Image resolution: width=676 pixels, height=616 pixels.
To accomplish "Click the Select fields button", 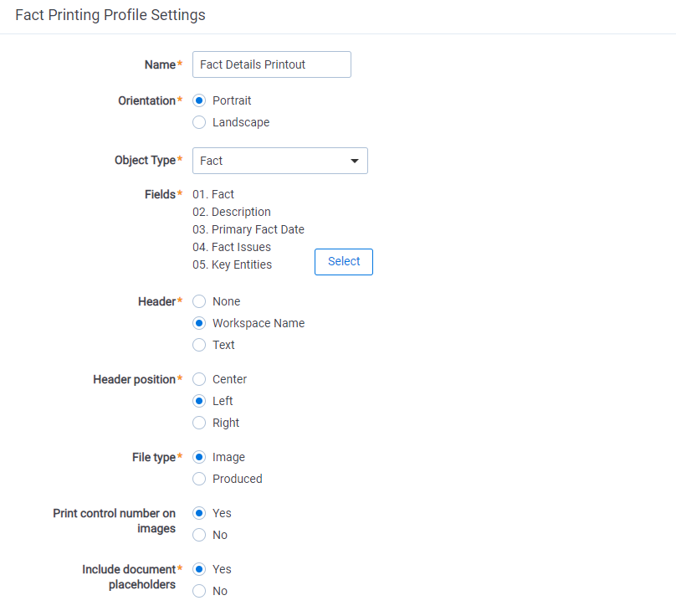I will 344,262.
